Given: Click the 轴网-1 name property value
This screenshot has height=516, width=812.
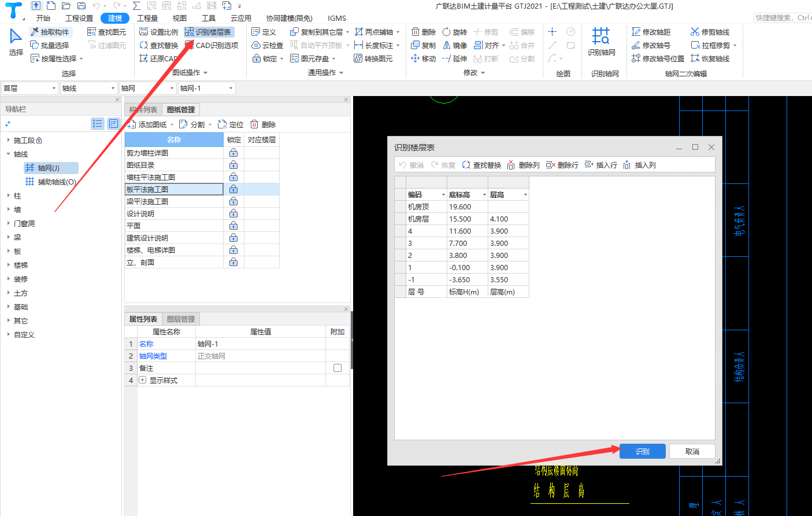Looking at the screenshot, I should (261, 344).
